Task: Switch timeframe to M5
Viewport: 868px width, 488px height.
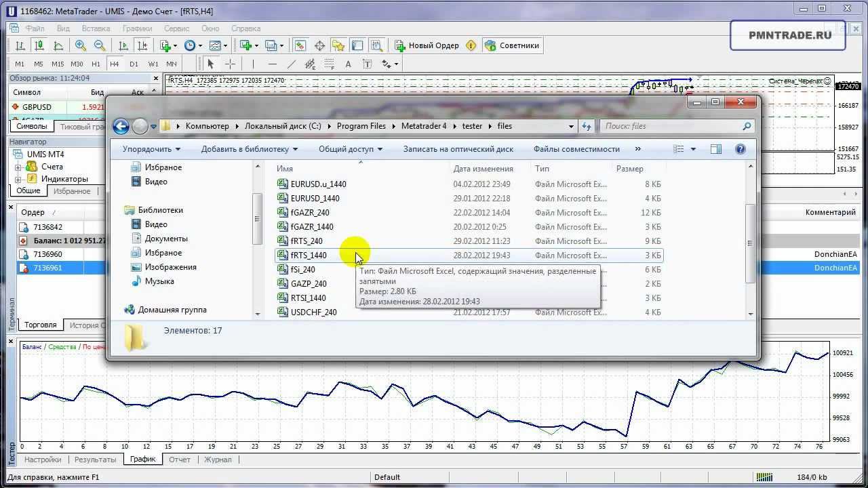Action: click(x=39, y=64)
